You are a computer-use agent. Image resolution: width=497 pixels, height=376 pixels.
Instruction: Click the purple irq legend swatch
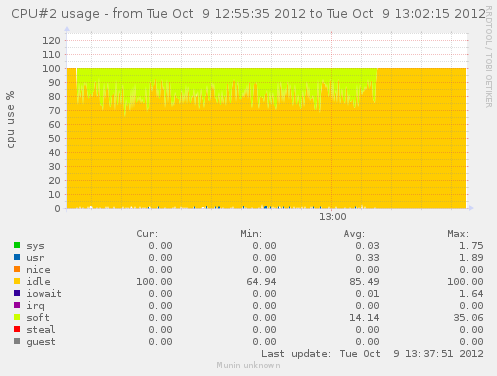[17, 305]
